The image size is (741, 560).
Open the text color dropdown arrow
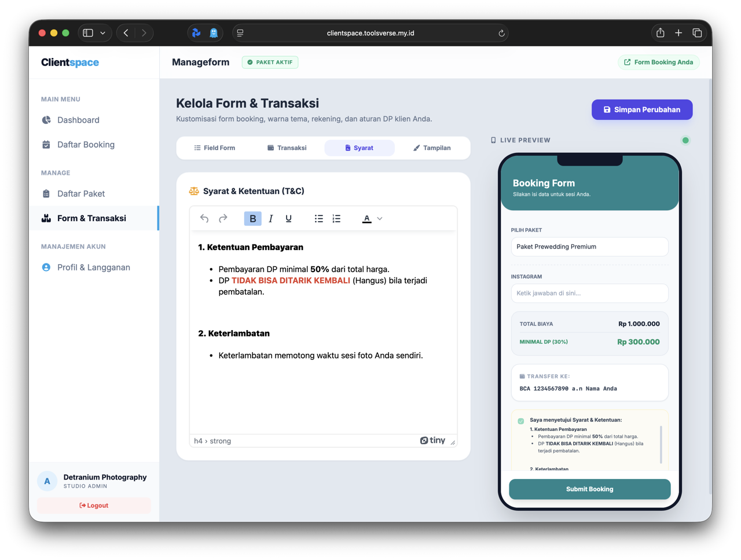[x=380, y=218]
